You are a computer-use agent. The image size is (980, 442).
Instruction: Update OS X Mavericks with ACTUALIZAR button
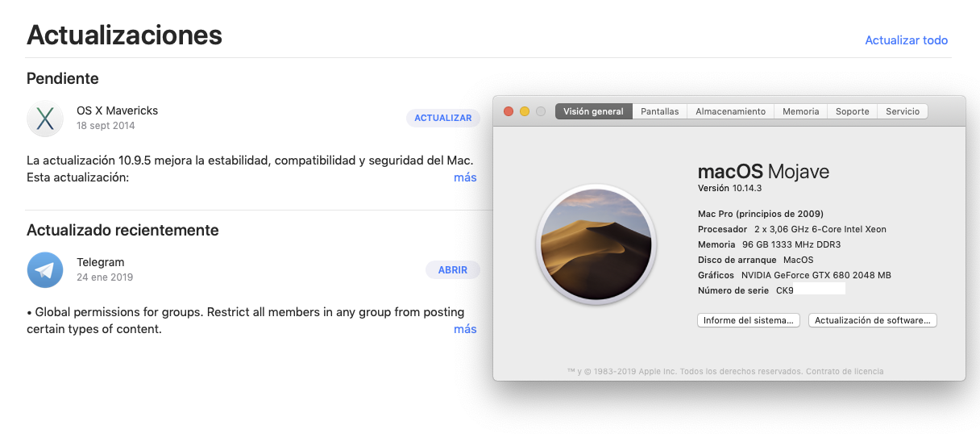coord(442,118)
